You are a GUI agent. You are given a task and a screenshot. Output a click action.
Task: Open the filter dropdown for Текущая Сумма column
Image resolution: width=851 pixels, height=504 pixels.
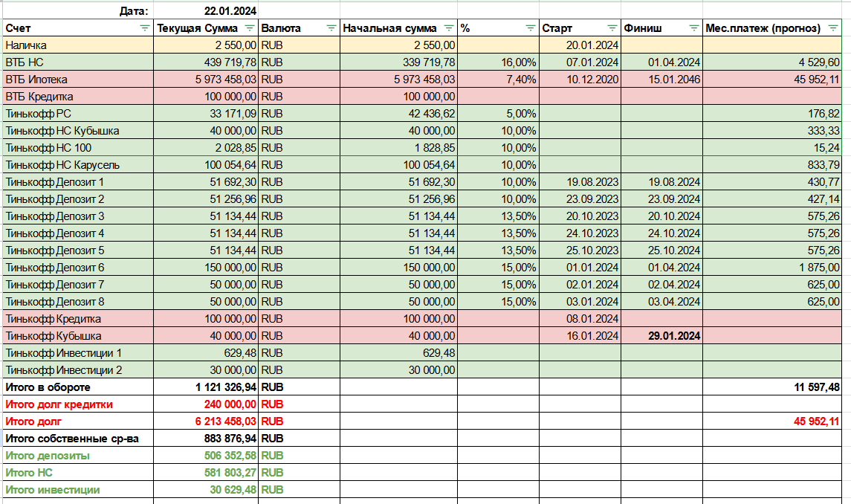tap(250, 28)
